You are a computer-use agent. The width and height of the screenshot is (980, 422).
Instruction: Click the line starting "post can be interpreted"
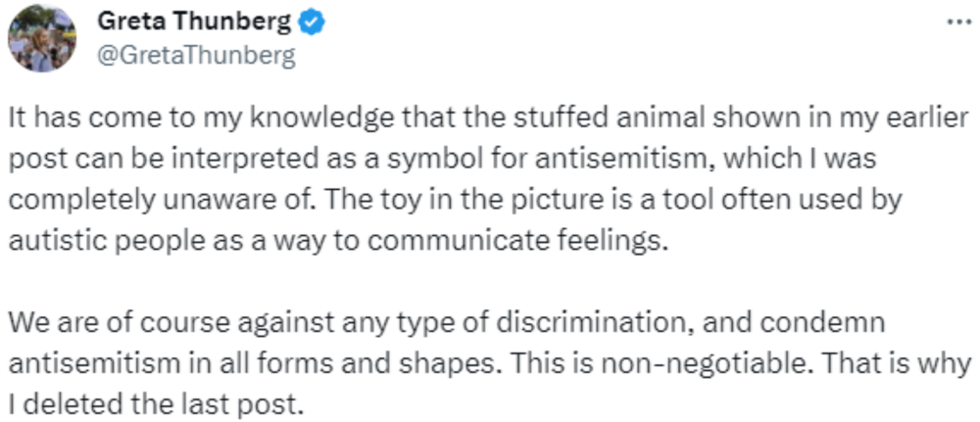point(443,160)
